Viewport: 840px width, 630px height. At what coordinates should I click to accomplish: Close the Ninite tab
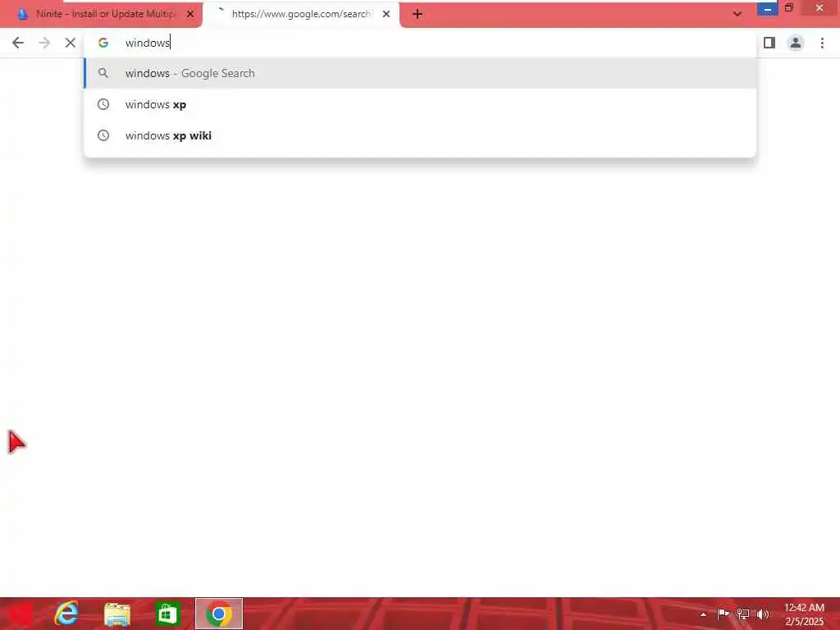(x=190, y=14)
